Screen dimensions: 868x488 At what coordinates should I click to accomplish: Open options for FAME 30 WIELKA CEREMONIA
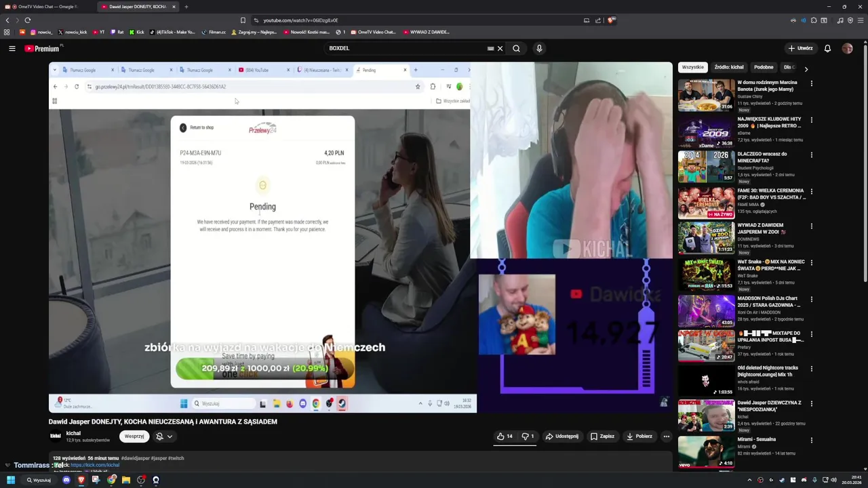tap(811, 192)
